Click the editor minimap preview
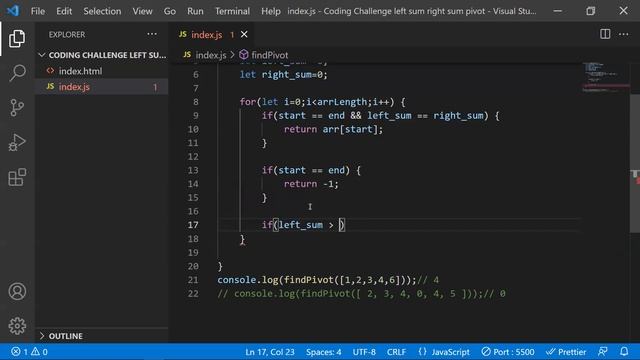640x360 pixels. coord(606,78)
